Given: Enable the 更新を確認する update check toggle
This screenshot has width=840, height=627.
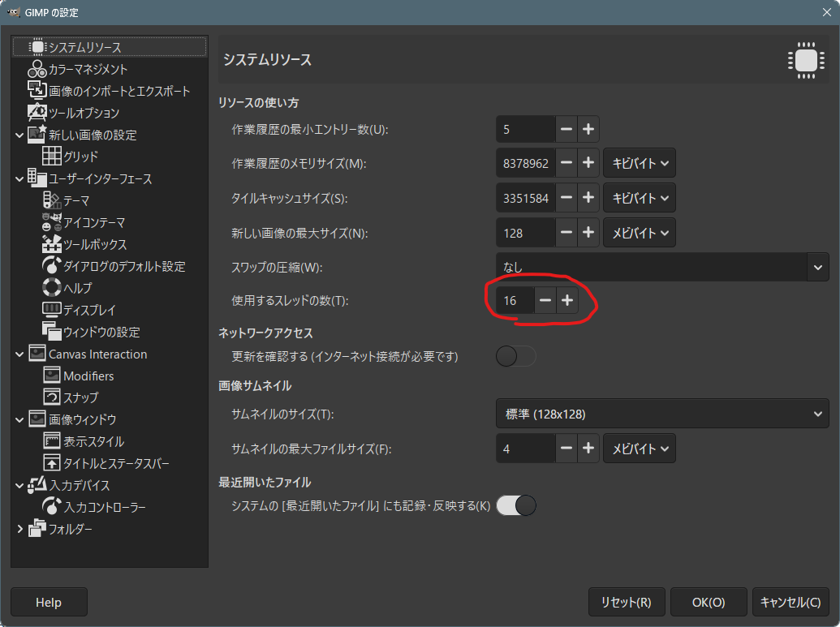Looking at the screenshot, I should pyautogui.click(x=516, y=357).
